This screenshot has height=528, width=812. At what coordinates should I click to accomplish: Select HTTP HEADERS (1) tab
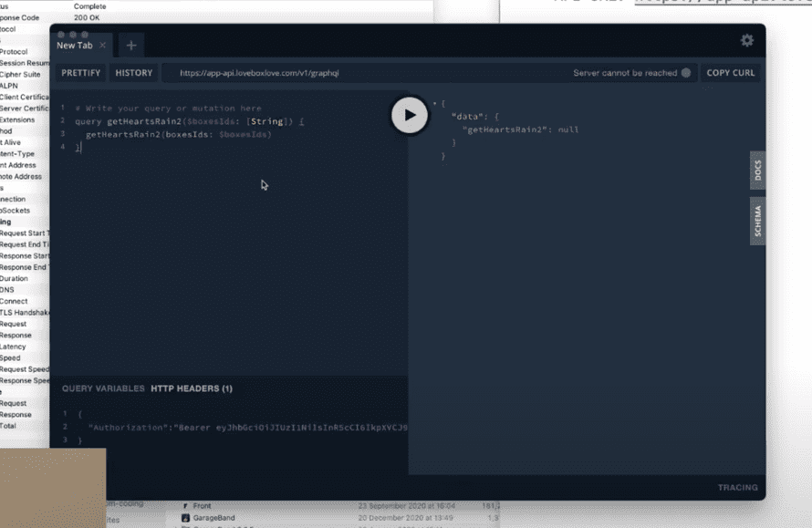point(192,388)
